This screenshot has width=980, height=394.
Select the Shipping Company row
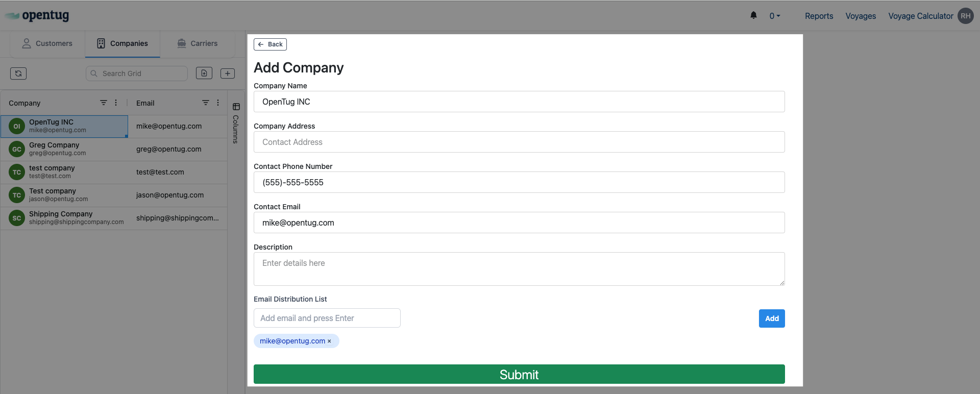point(77,218)
